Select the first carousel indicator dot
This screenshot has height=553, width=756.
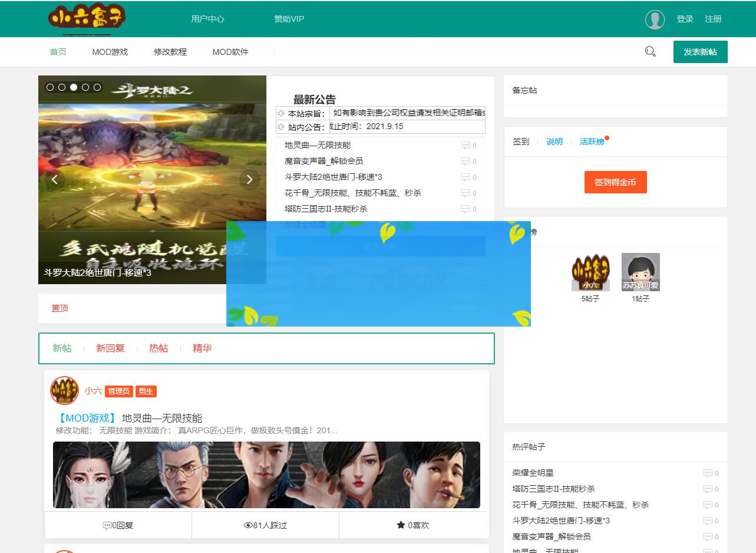click(51, 87)
